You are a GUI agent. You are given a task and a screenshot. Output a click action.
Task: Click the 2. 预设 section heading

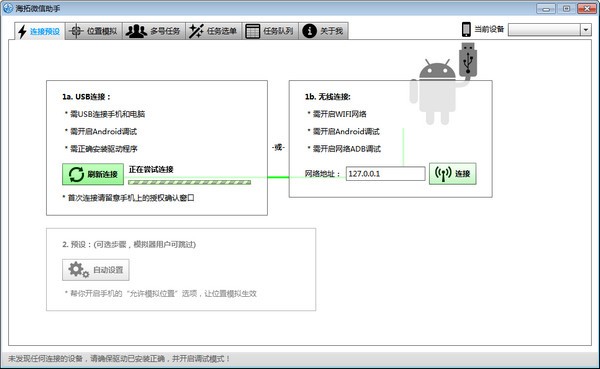(129, 244)
